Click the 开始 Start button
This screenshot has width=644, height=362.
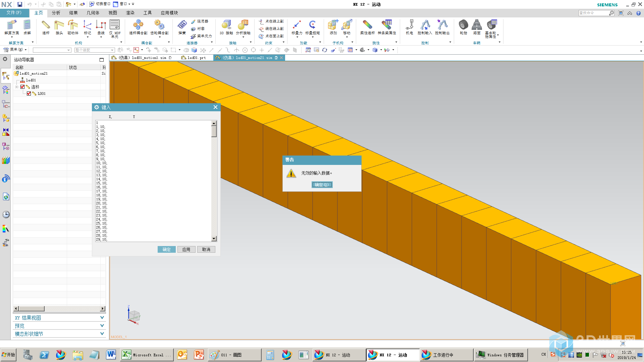[8, 355]
